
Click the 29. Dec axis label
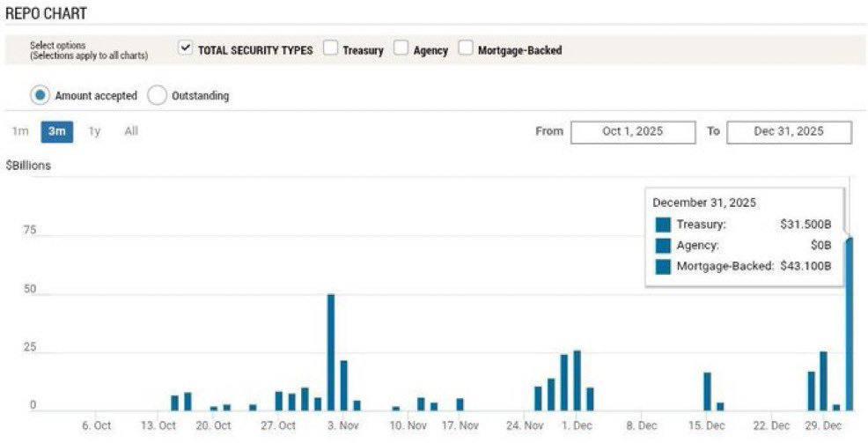pos(823,426)
